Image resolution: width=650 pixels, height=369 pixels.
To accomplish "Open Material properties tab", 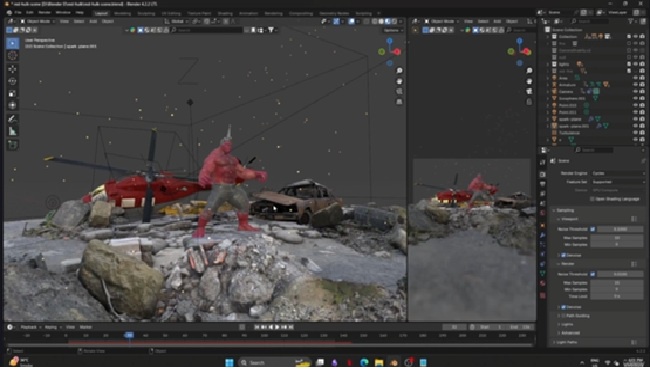I will point(543,285).
